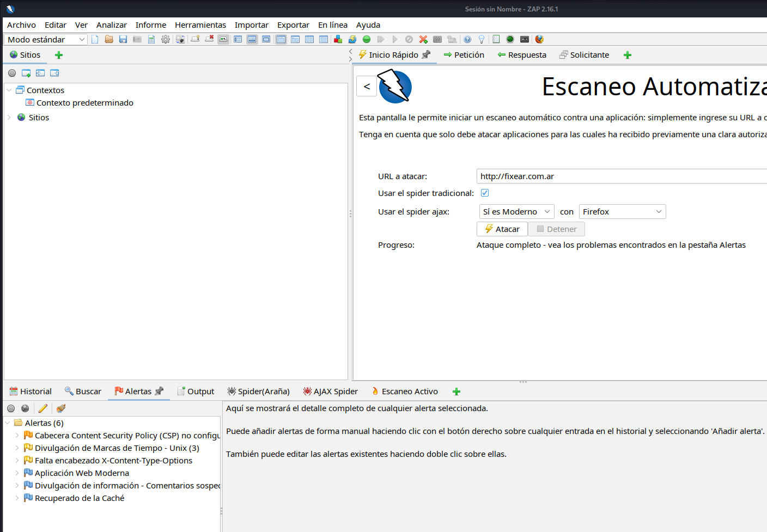Open Options via the gear icon
Screen dimensions: 767x532
pyautogui.click(x=166, y=39)
